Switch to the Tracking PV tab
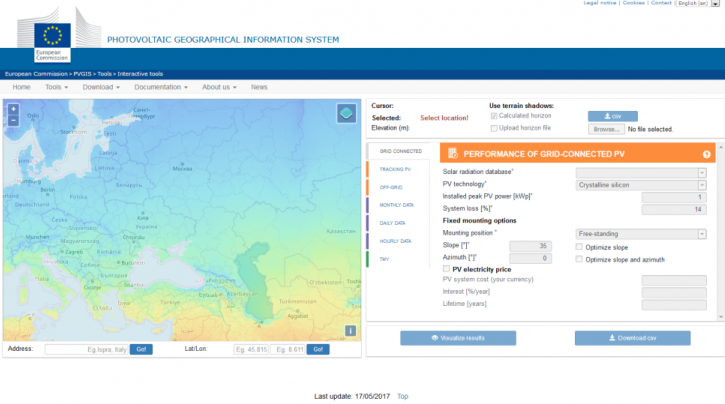725x404 pixels. pyautogui.click(x=396, y=169)
